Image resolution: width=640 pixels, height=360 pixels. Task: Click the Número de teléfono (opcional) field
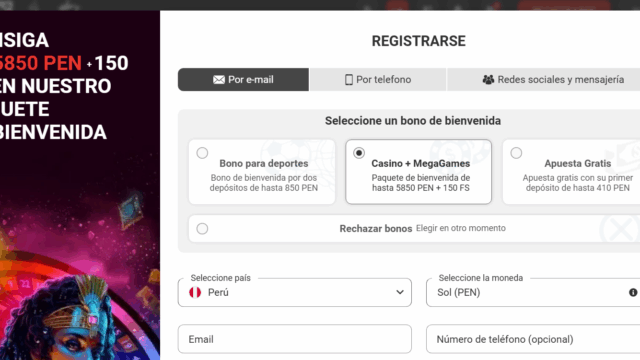[x=533, y=339]
